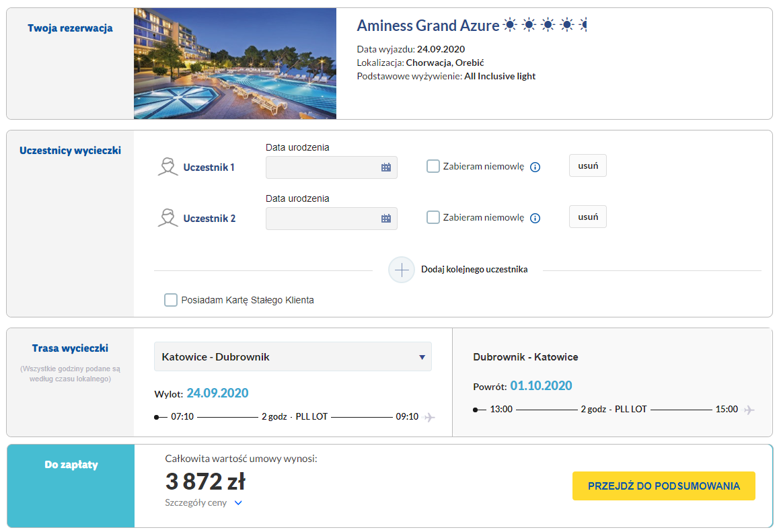Click airplane icon on Katowice - Dubrownik flight
Viewport: 779px width, 532px height.
(x=430, y=417)
